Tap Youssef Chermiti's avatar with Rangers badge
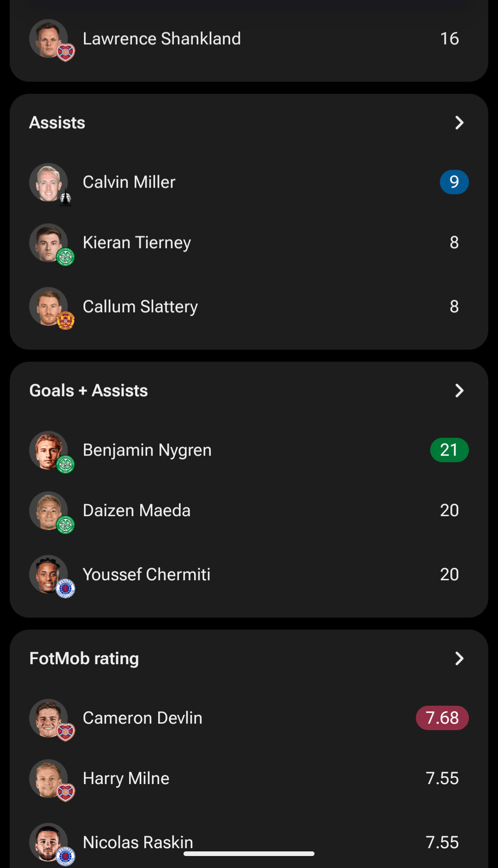This screenshot has height=868, width=498. point(48,574)
